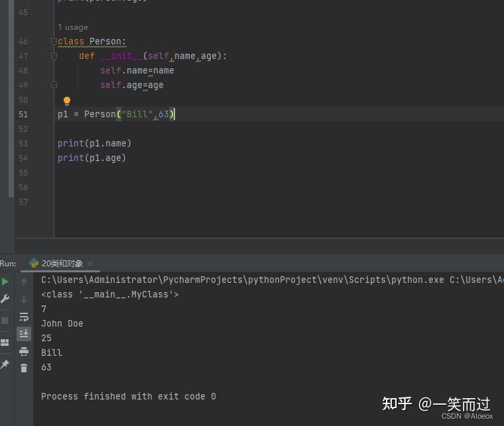Click line number 53 in the gutter
The image size is (504, 426).
coord(23,144)
